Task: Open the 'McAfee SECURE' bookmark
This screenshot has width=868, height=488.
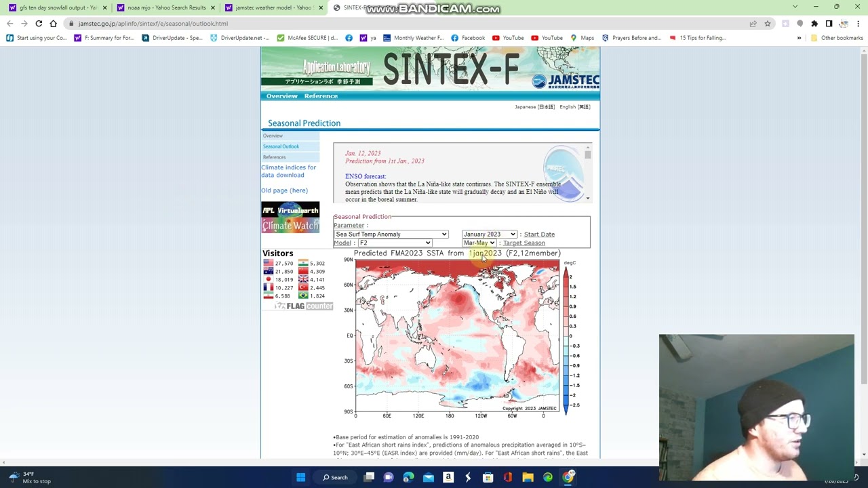Action: click(307, 38)
